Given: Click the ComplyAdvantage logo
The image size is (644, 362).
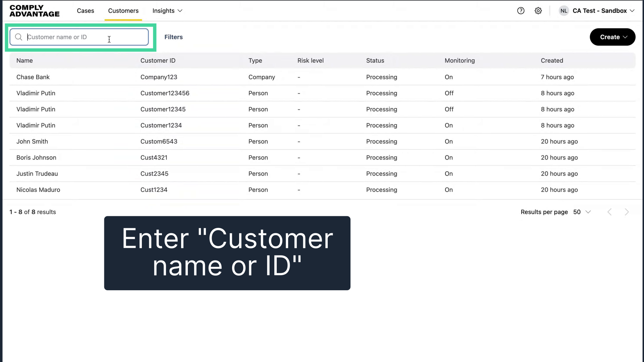Looking at the screenshot, I should [x=34, y=10].
